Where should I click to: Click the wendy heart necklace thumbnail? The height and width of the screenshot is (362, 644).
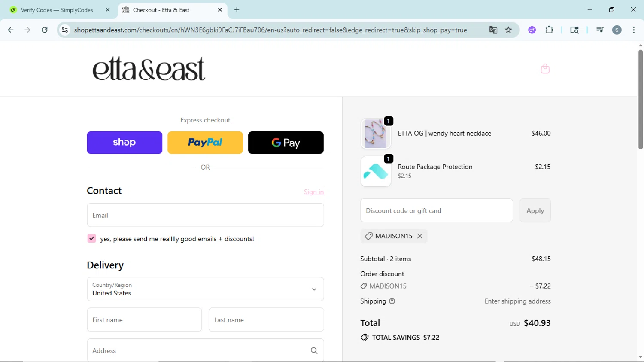coord(376,134)
